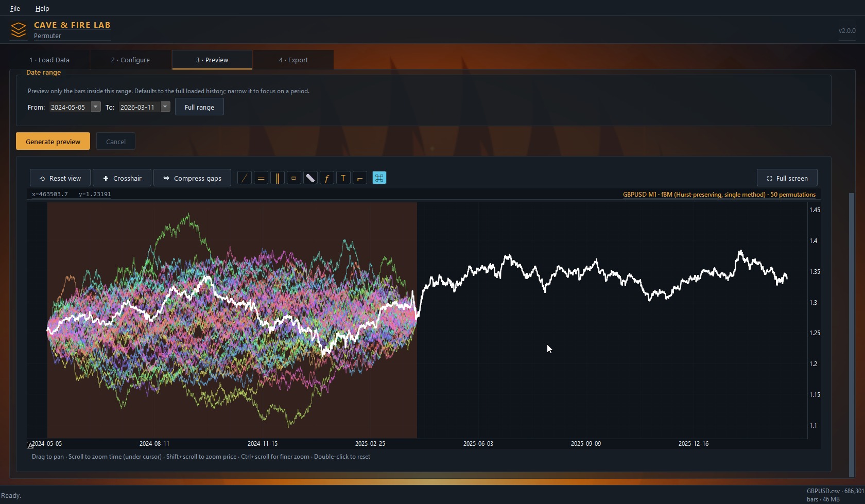
Task: Toggle the highlighted blue snap tool icon
Action: pos(379,178)
